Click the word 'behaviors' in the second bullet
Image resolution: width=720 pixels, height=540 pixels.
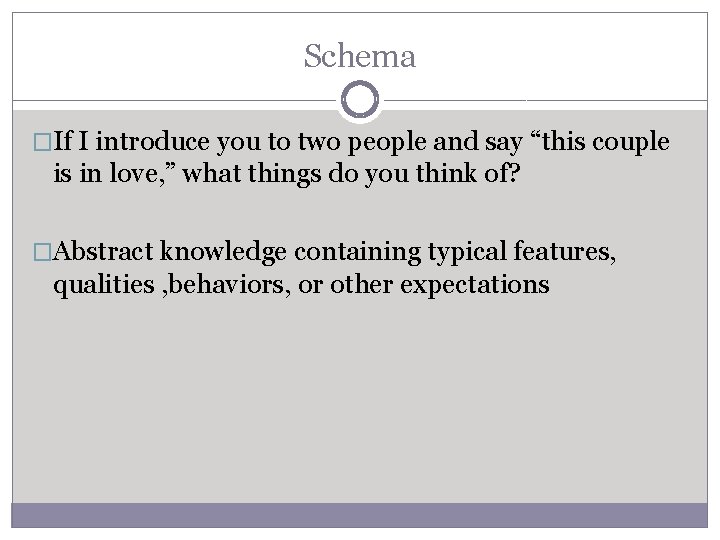(x=213, y=286)
